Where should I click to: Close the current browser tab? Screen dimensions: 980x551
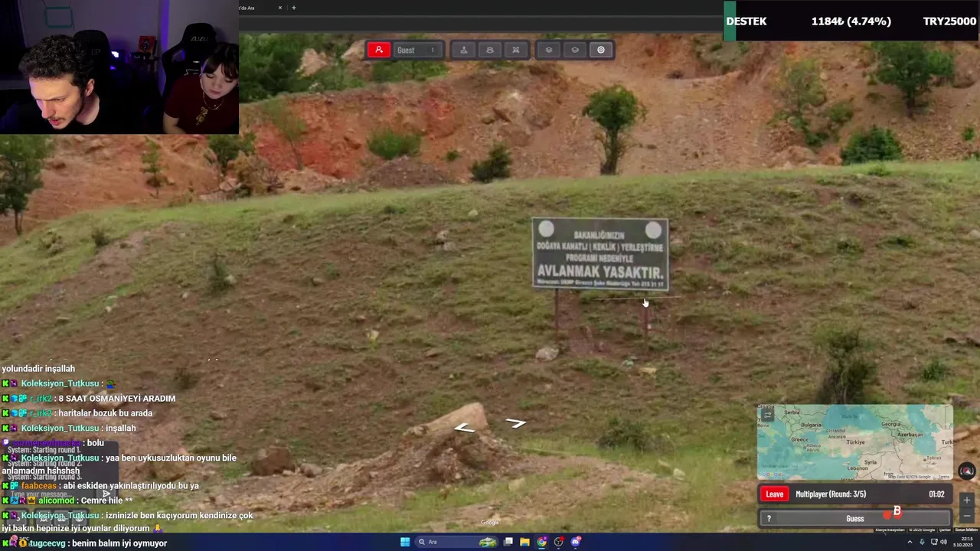pos(280,8)
